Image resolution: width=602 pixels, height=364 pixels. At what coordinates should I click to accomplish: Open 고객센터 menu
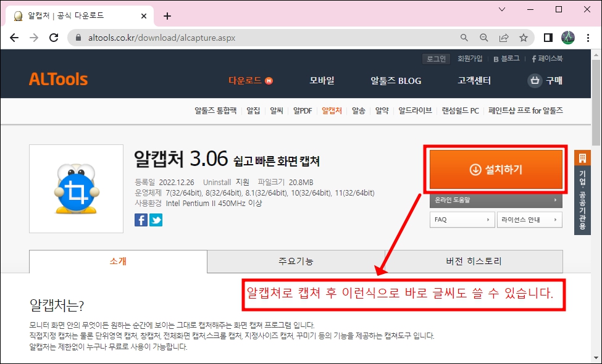coord(474,81)
